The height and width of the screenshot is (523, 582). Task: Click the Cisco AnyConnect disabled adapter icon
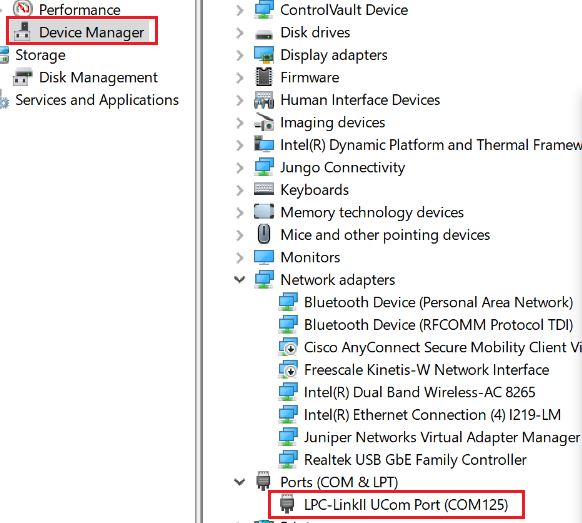point(288,347)
